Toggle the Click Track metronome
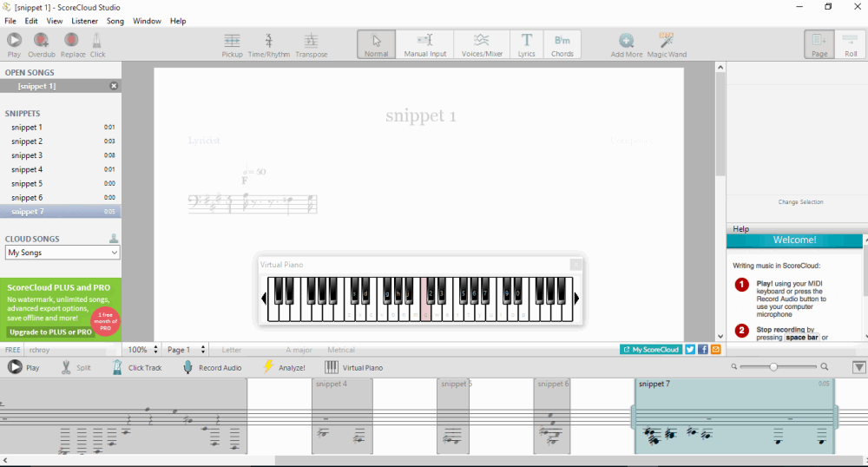 coord(137,367)
